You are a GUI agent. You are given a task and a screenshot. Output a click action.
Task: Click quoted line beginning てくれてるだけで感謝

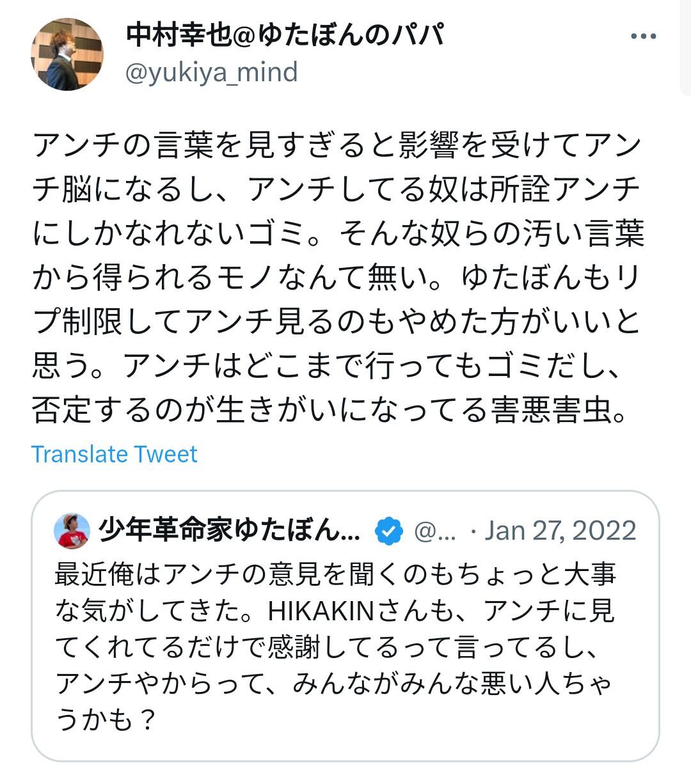[326, 648]
